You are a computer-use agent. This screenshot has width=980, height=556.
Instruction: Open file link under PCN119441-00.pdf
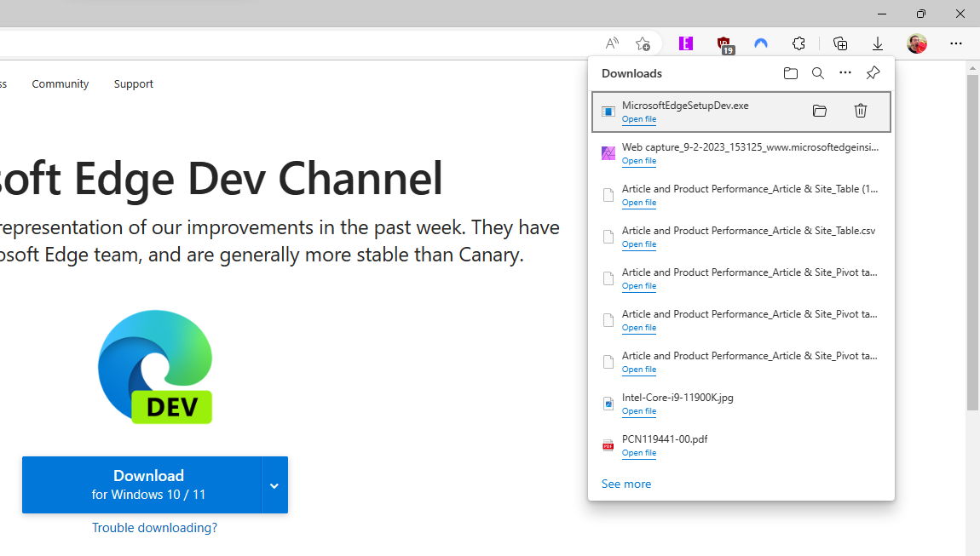[639, 453]
